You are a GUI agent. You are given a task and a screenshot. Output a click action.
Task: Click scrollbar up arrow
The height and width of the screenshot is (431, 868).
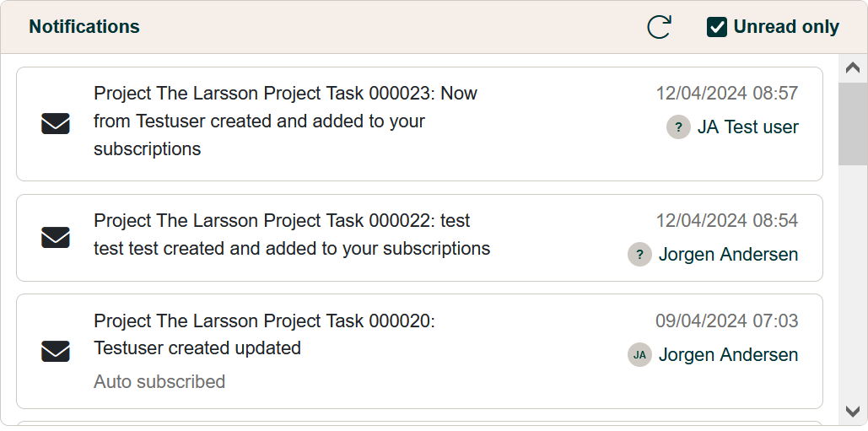click(853, 68)
